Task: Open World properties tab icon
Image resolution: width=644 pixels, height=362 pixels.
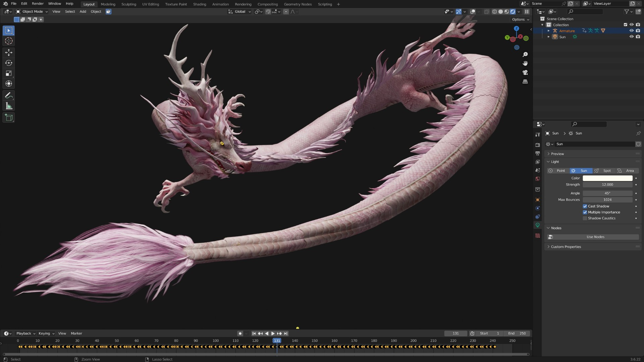Action: [x=538, y=179]
